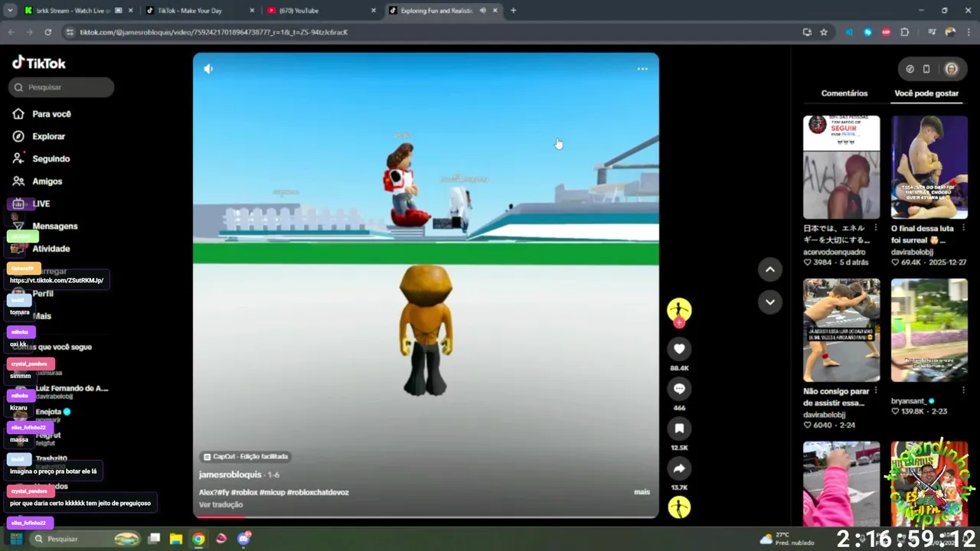Switch to the brkk Stream browser tab
Screen dimensions: 980x551
point(73,11)
